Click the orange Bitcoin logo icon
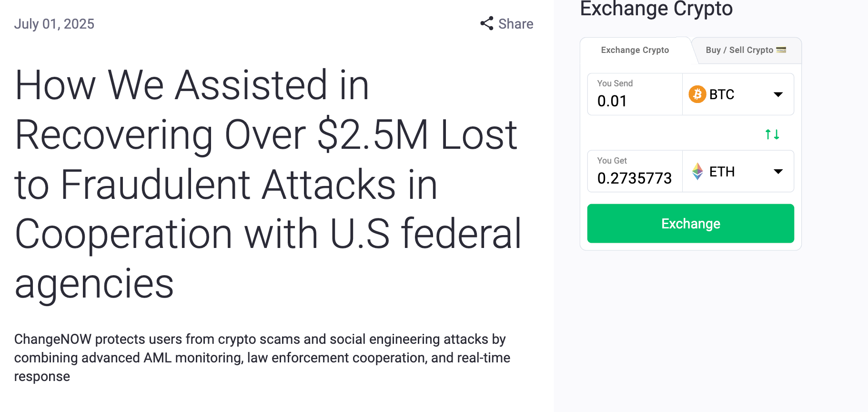The image size is (868, 412). point(697,94)
